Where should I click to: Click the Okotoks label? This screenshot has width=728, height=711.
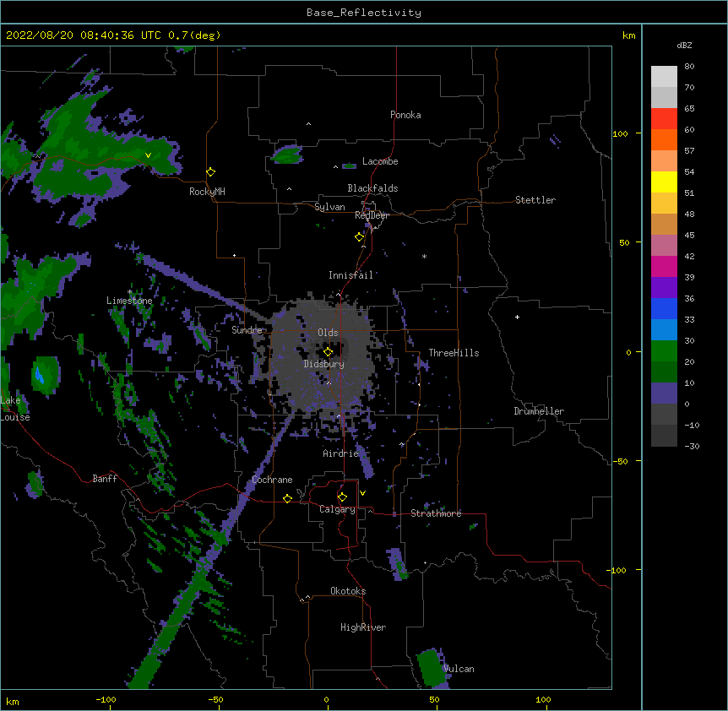348,591
